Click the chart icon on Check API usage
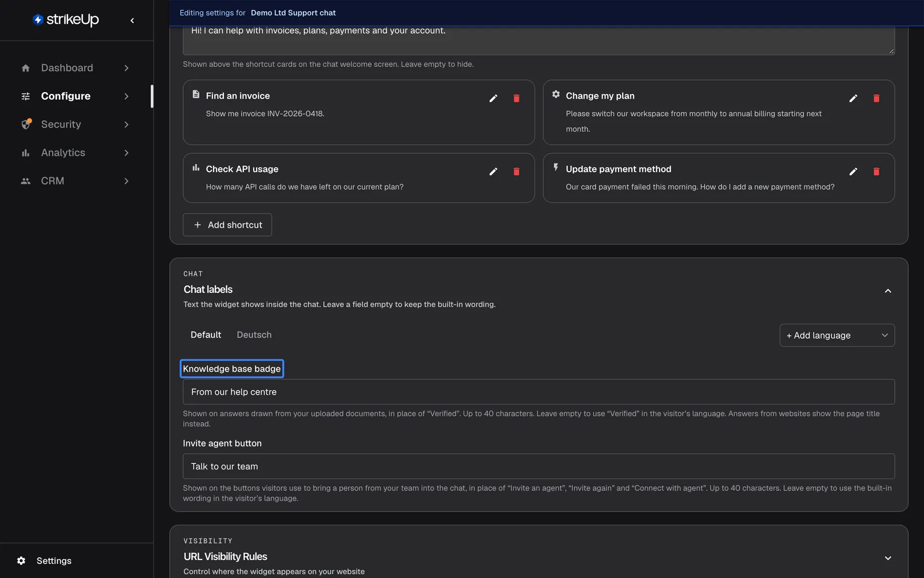The height and width of the screenshot is (578, 924). (x=196, y=167)
